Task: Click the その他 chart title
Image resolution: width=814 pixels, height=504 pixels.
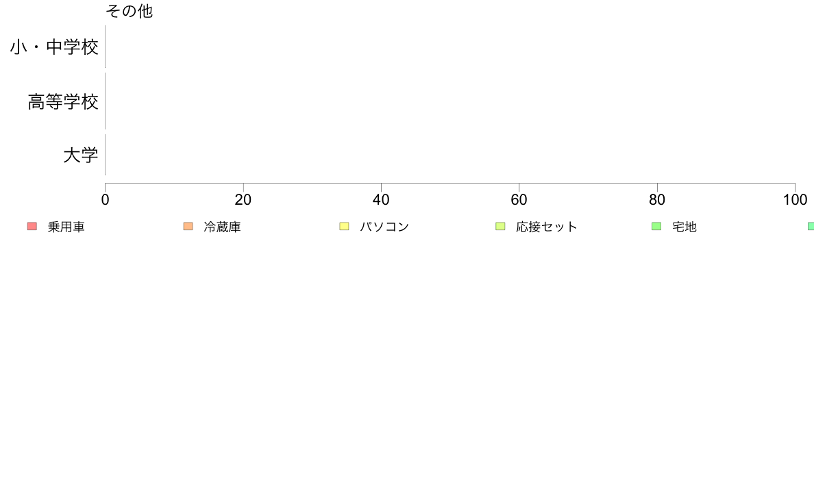Action: tap(129, 12)
